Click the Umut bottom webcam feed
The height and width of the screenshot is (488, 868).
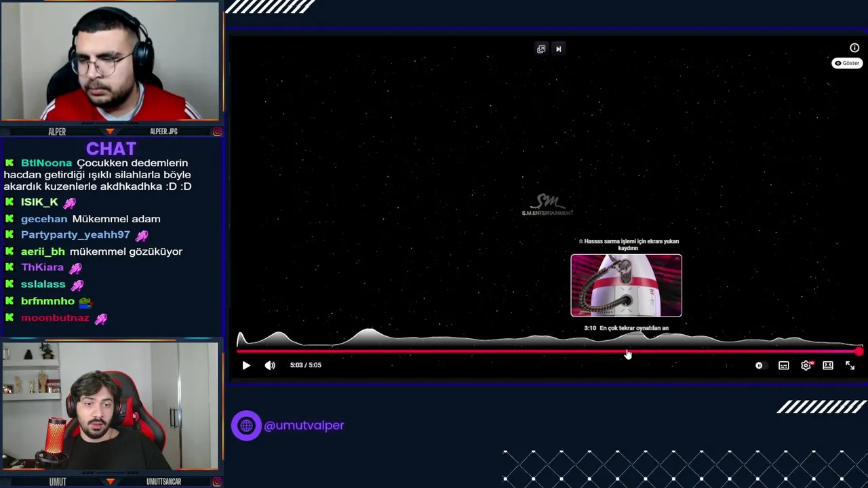click(x=110, y=406)
